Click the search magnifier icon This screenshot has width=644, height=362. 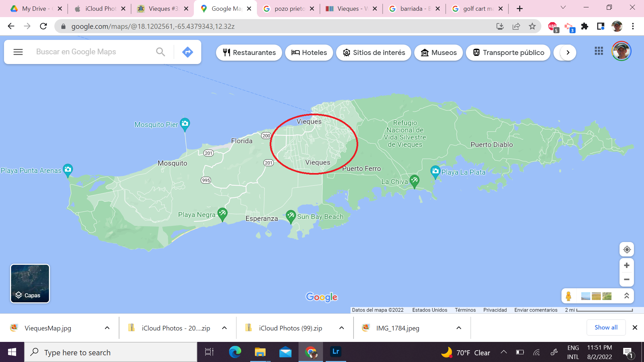pos(160,52)
